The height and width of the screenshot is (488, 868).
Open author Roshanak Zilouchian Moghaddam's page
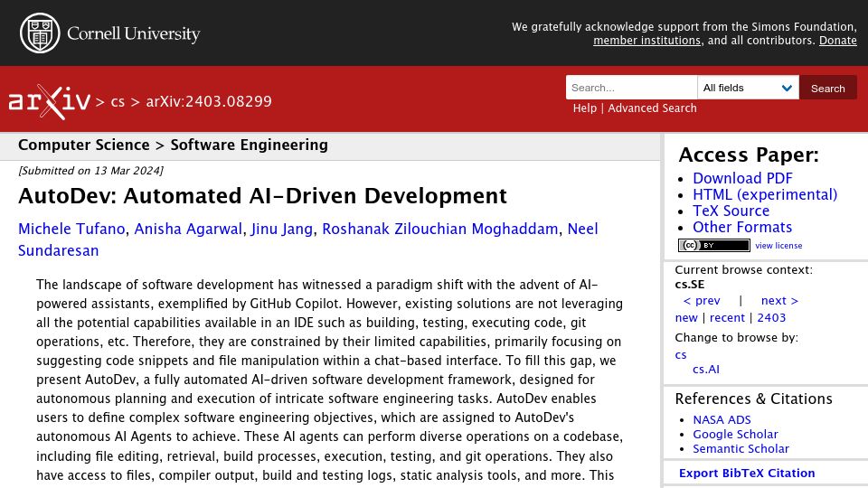440,229
